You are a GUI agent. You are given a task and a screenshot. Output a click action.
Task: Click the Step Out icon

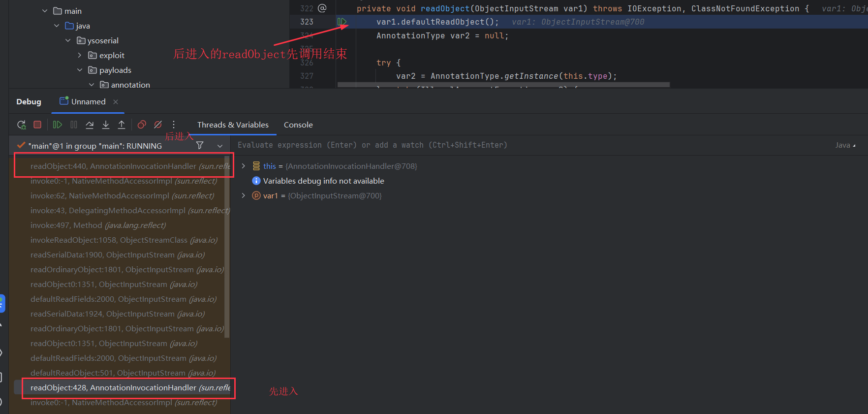click(122, 125)
